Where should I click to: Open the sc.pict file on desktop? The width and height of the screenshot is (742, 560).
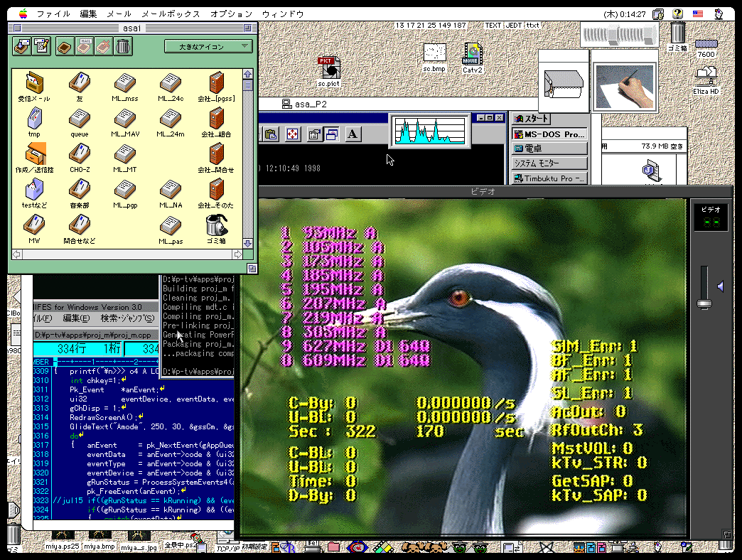(328, 68)
